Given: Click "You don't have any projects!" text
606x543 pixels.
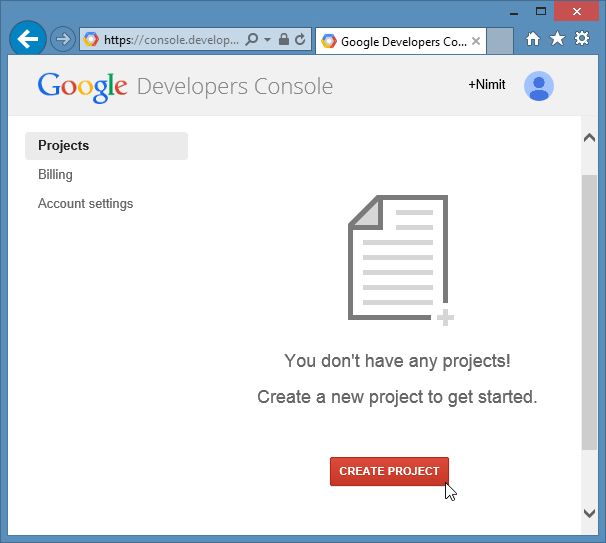Looking at the screenshot, I should point(397,362).
